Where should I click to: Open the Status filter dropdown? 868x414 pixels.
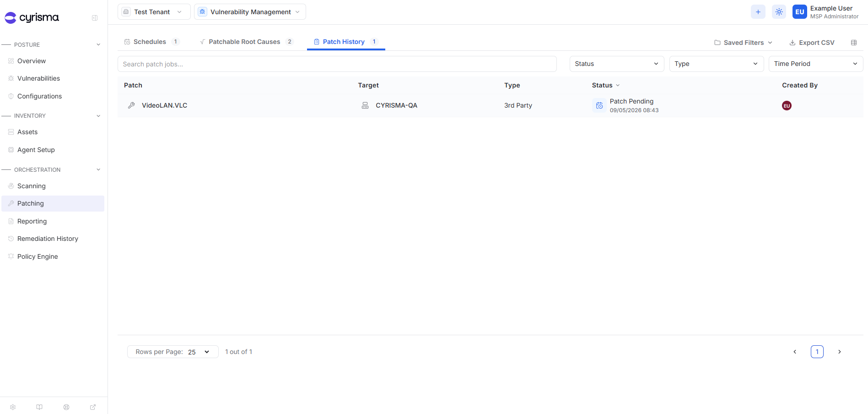[616, 64]
